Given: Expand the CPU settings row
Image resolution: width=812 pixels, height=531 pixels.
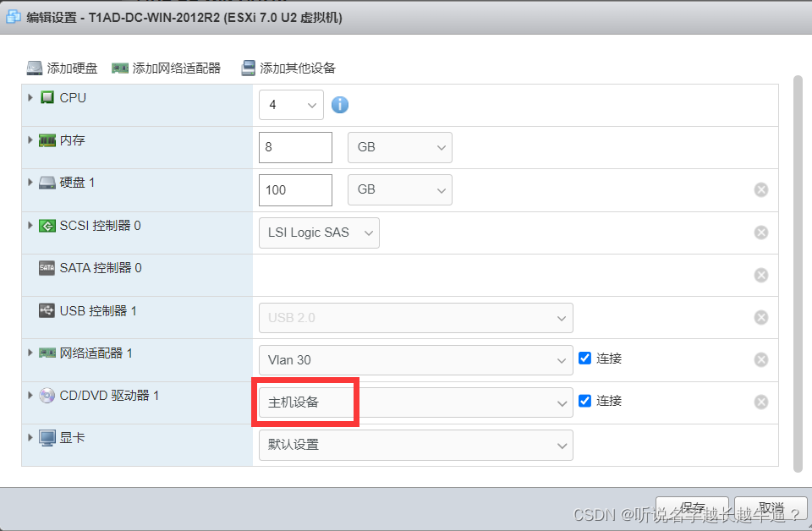Looking at the screenshot, I should point(30,97).
